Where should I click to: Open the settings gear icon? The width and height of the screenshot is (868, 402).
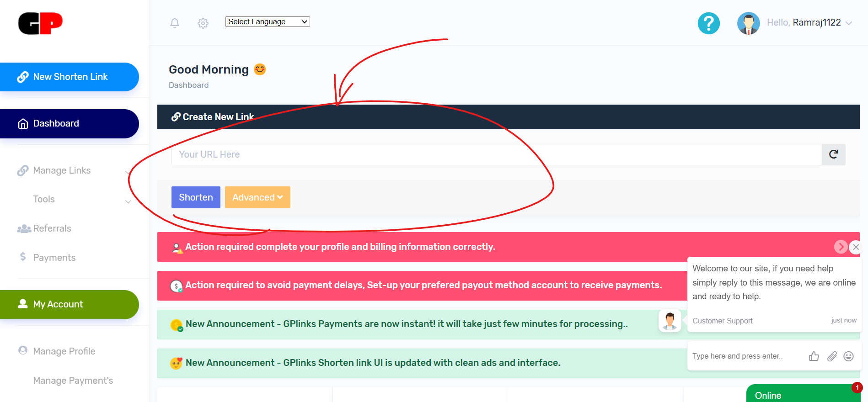(x=203, y=23)
